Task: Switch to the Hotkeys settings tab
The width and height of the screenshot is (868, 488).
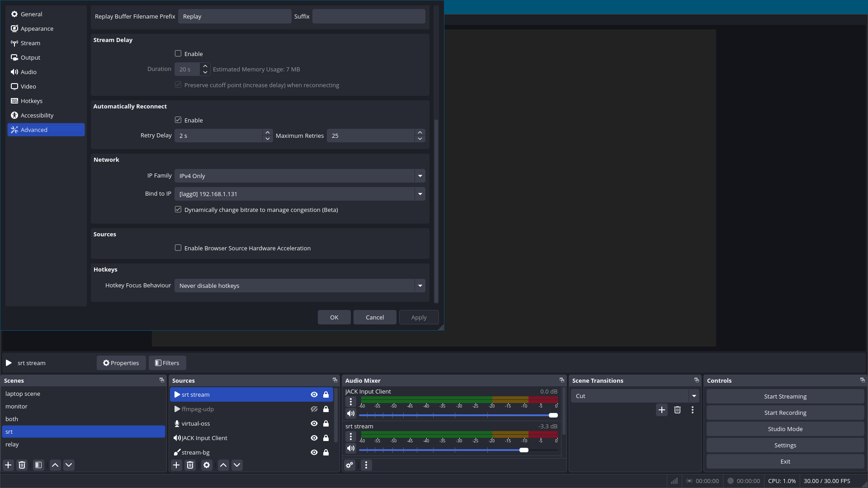Action: pyautogui.click(x=31, y=101)
